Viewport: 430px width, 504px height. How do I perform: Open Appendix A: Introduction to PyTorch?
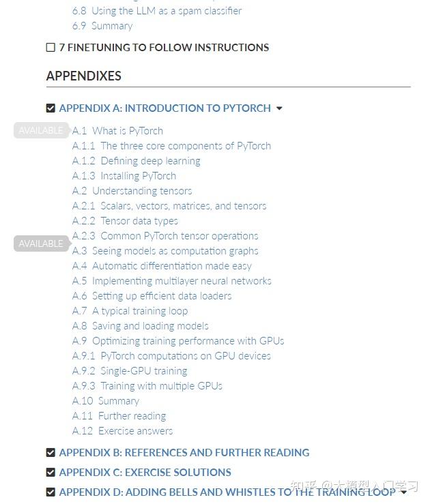[164, 108]
